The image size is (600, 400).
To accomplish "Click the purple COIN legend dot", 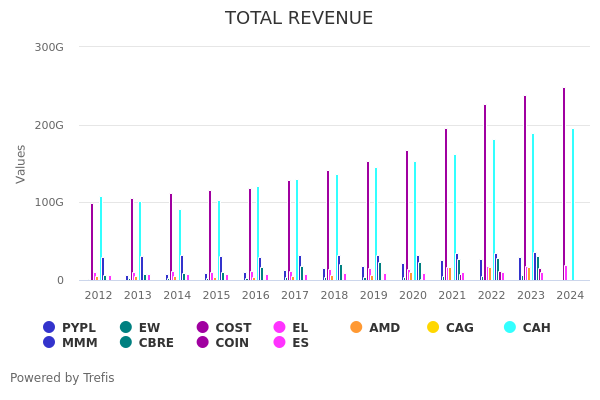I will [203, 343].
